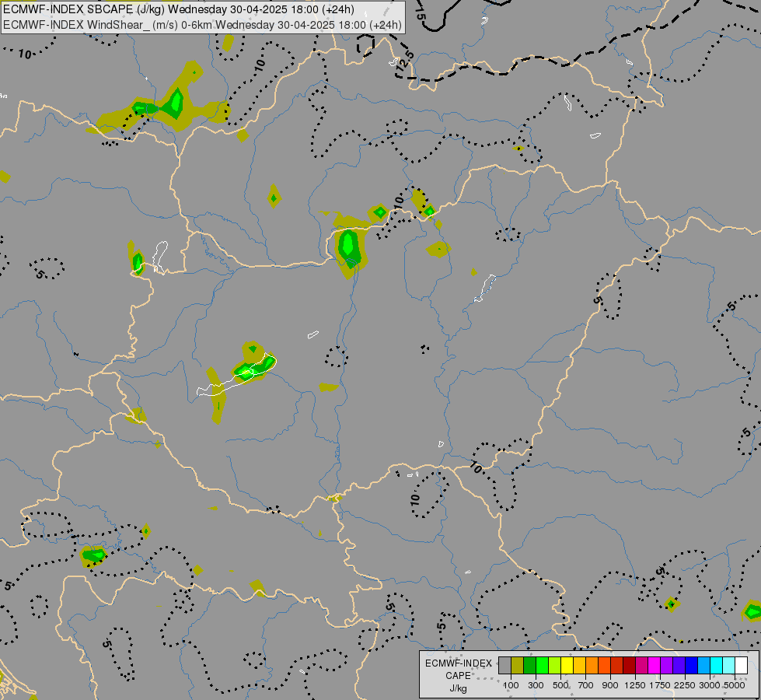Viewport: 761px width, 700px height.
Task: Click the 5000 value in the legend scale
Action: (x=735, y=685)
